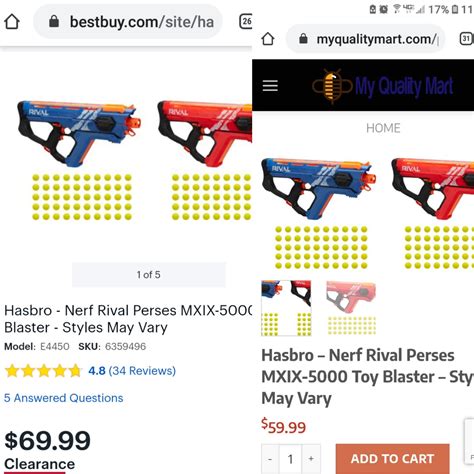Tap the battery indicator in status bar
Viewport: 474px width, 474px height.
click(x=455, y=9)
